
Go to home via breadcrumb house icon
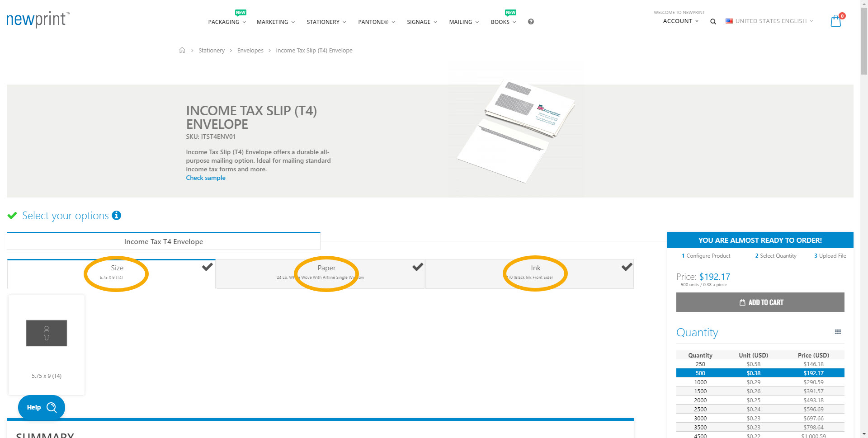pos(182,50)
